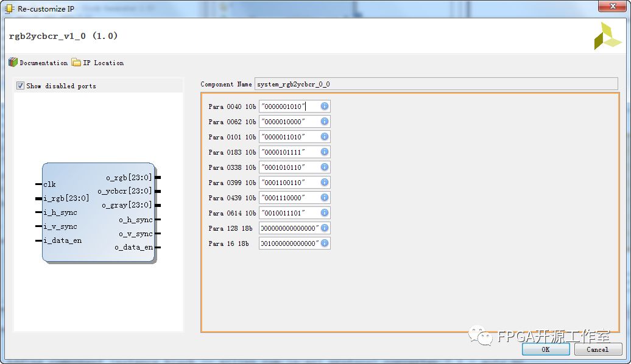Image resolution: width=631 pixels, height=364 pixels.
Task: Edit the Para 0338 10b value field
Action: click(289, 167)
